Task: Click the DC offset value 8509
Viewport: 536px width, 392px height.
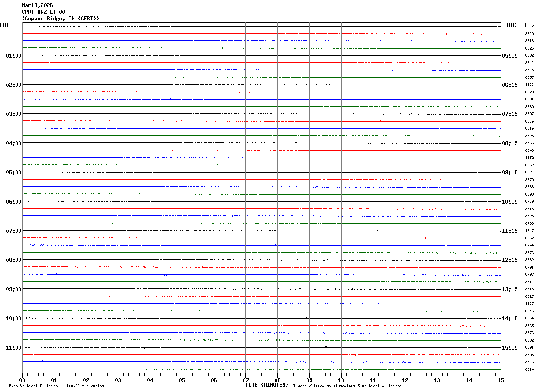Action: tap(529, 34)
